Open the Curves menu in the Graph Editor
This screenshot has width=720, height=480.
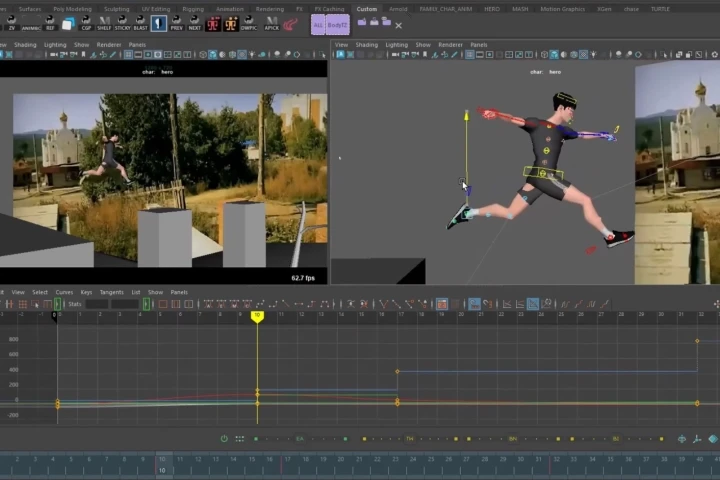coord(64,292)
